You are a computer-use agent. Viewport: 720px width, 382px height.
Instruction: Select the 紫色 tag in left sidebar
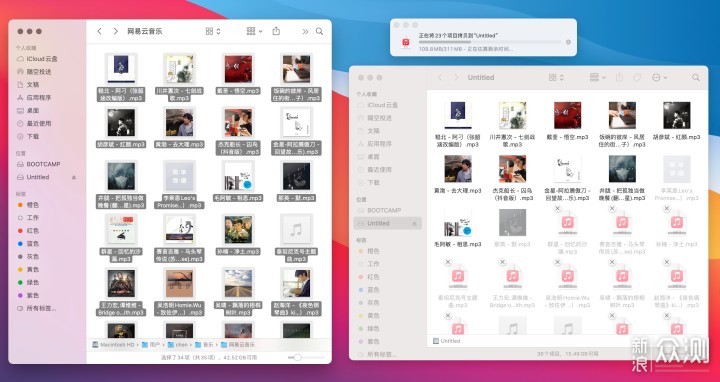click(x=28, y=295)
